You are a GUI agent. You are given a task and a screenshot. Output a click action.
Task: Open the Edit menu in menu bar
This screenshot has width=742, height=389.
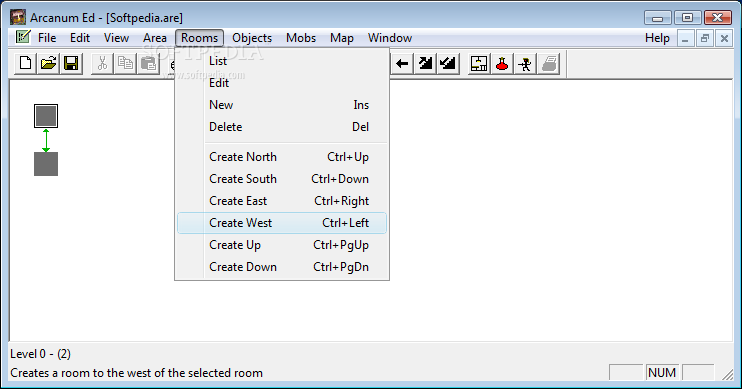[80, 38]
